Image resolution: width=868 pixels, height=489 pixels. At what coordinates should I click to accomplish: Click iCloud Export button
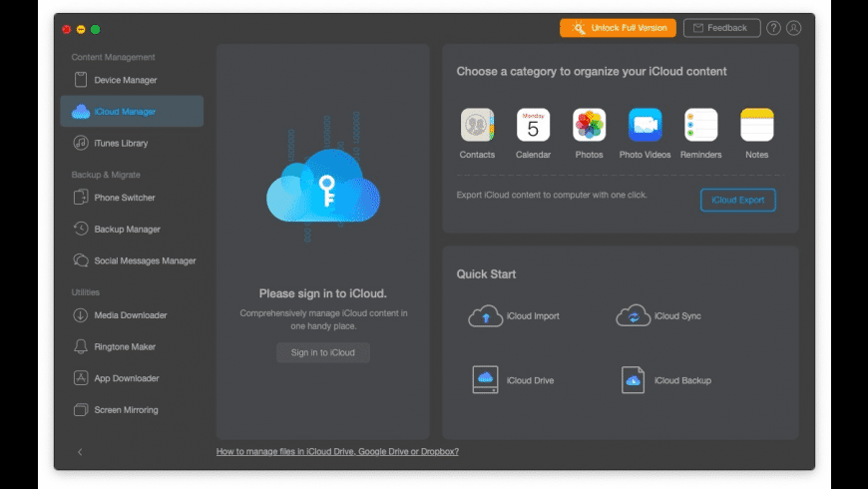point(738,200)
